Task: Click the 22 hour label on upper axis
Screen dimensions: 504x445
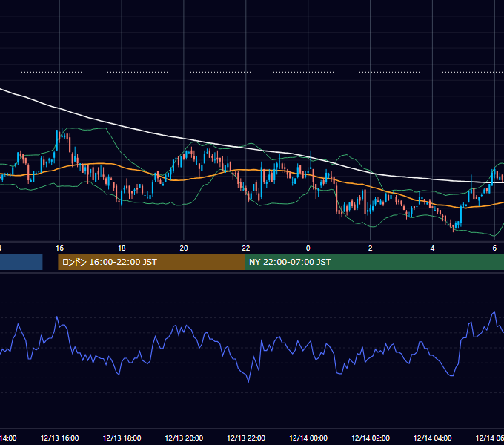Action: [x=246, y=248]
